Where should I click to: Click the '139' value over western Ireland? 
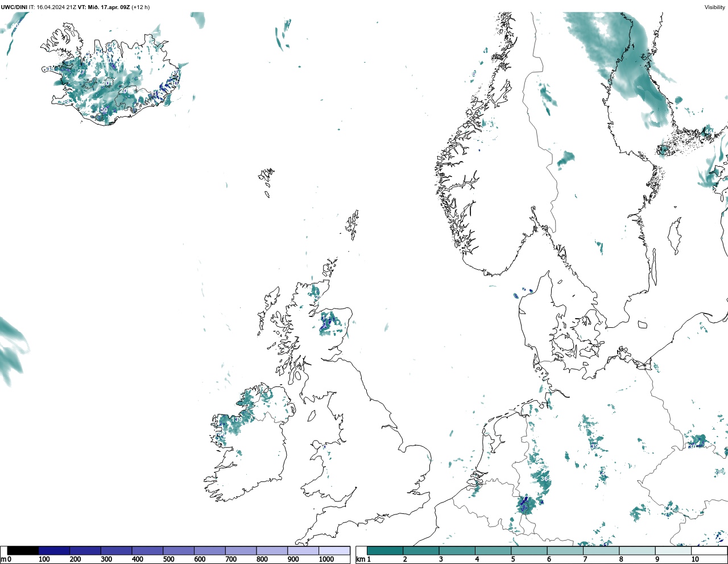[237, 419]
